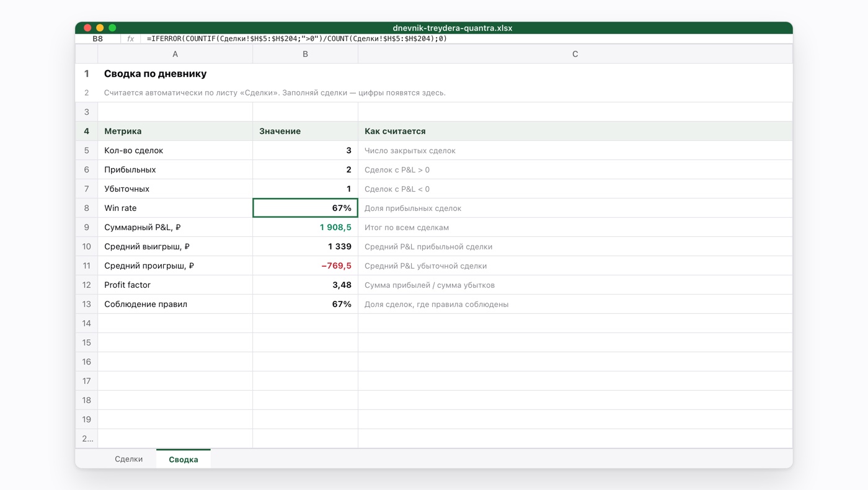Click the Сделок с P&L > 0 cell
The height and width of the screenshot is (490, 868).
[x=575, y=169]
